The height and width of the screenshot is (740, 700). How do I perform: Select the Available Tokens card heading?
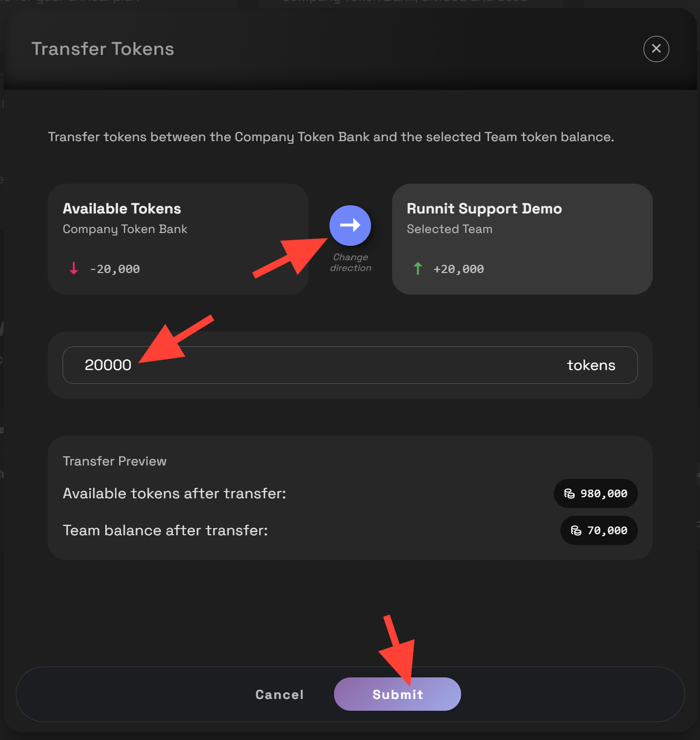click(x=122, y=209)
